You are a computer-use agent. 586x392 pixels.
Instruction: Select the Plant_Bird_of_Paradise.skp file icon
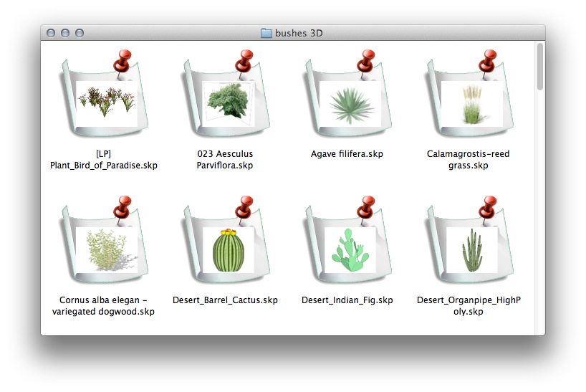click(x=104, y=93)
